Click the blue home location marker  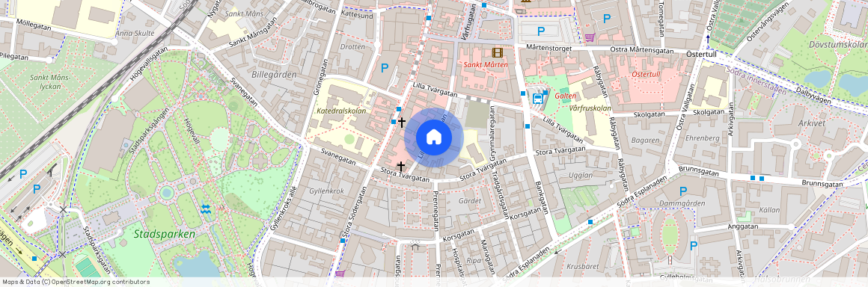(x=434, y=137)
